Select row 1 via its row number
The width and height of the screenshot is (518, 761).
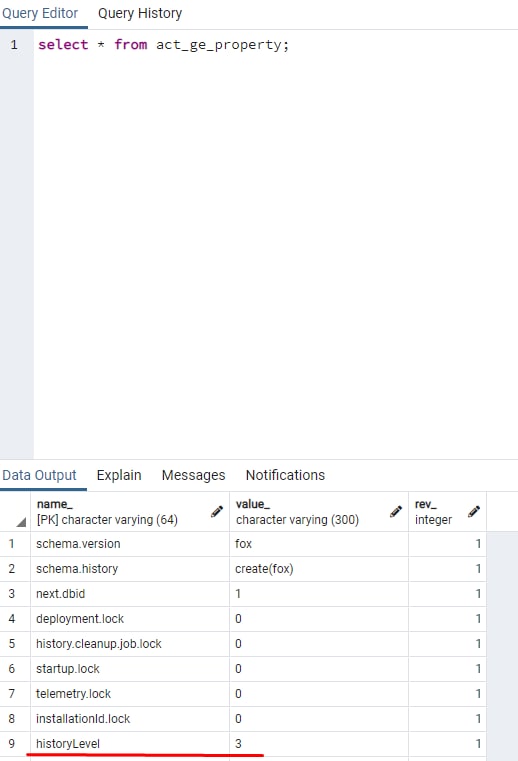15,544
